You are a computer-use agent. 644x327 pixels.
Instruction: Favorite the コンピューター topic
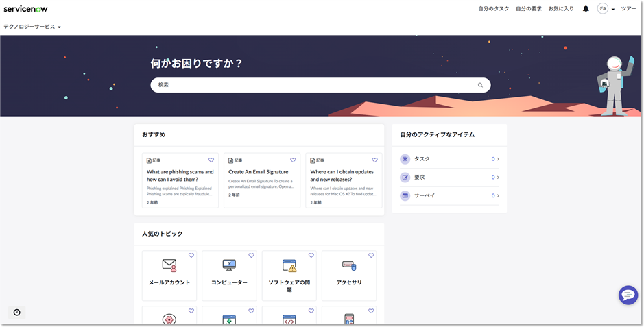[x=251, y=255]
